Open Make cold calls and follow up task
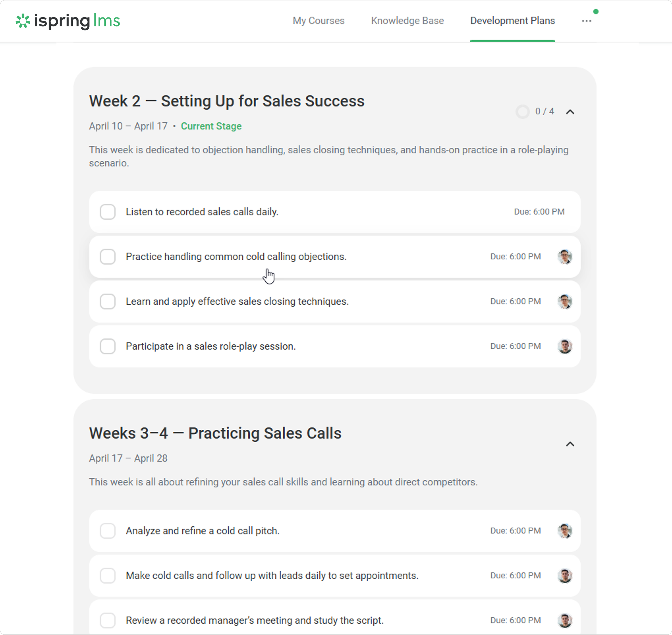672x635 pixels. (x=272, y=576)
